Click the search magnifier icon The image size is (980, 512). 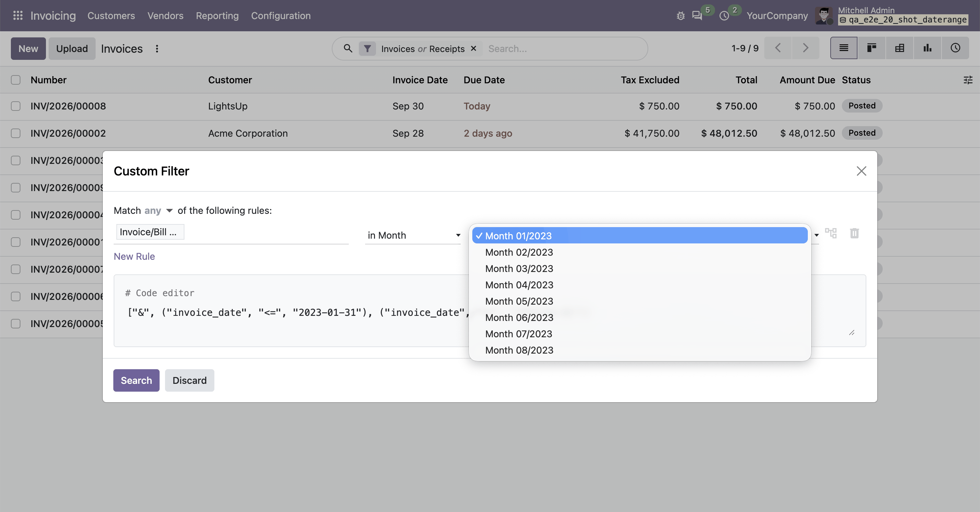coord(348,48)
